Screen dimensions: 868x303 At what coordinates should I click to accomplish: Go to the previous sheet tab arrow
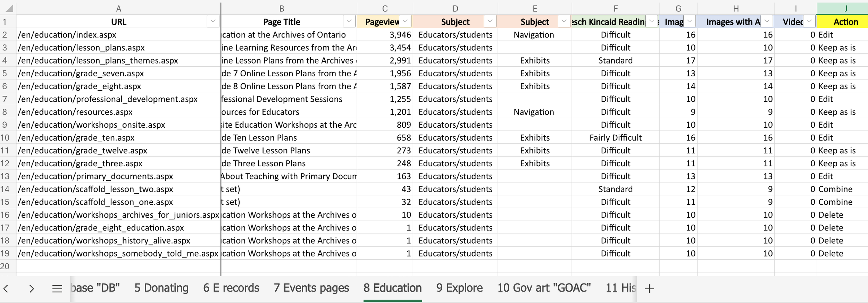pyautogui.click(x=6, y=288)
